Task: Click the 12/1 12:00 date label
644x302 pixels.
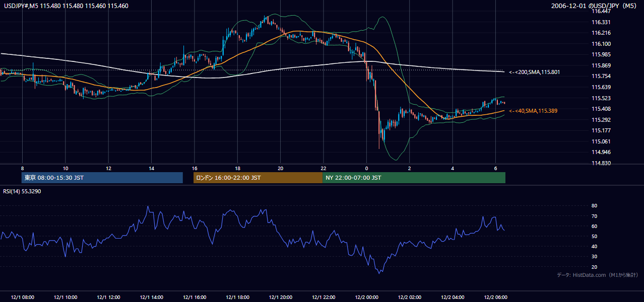Action: [x=108, y=297]
